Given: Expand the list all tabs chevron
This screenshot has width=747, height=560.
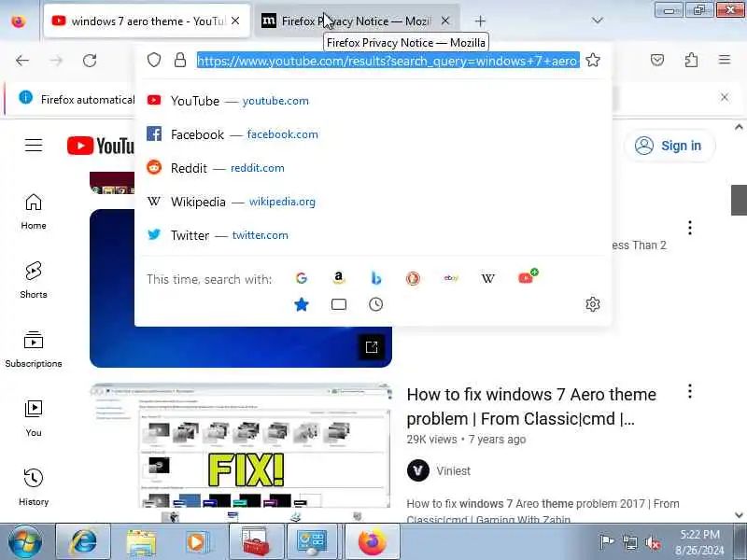Looking at the screenshot, I should tap(598, 21).
